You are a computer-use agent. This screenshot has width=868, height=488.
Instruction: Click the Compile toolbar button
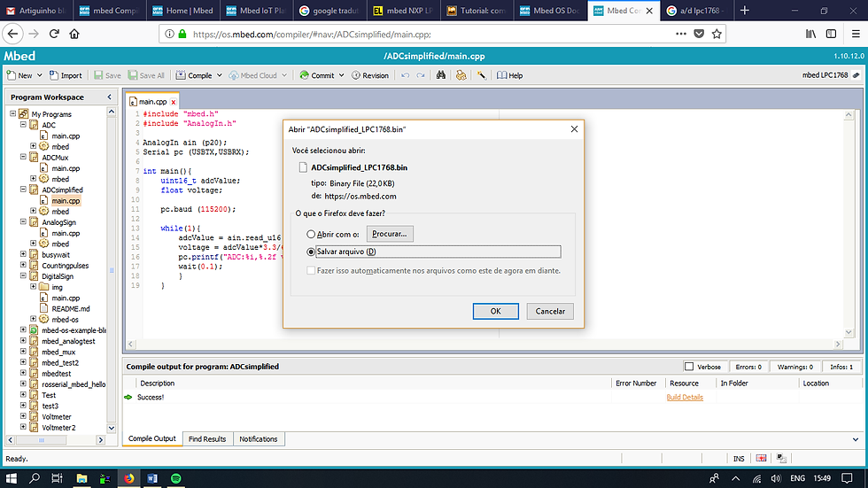[194, 75]
